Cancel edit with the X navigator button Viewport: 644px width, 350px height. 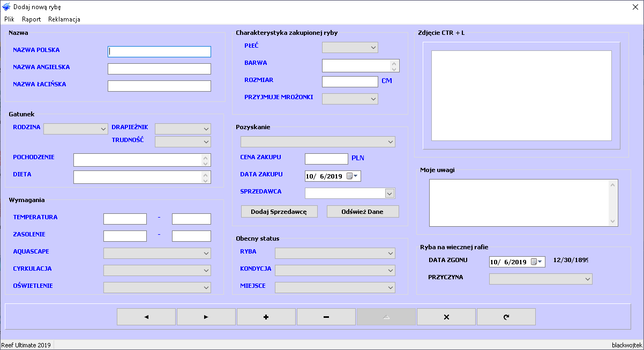tap(446, 317)
